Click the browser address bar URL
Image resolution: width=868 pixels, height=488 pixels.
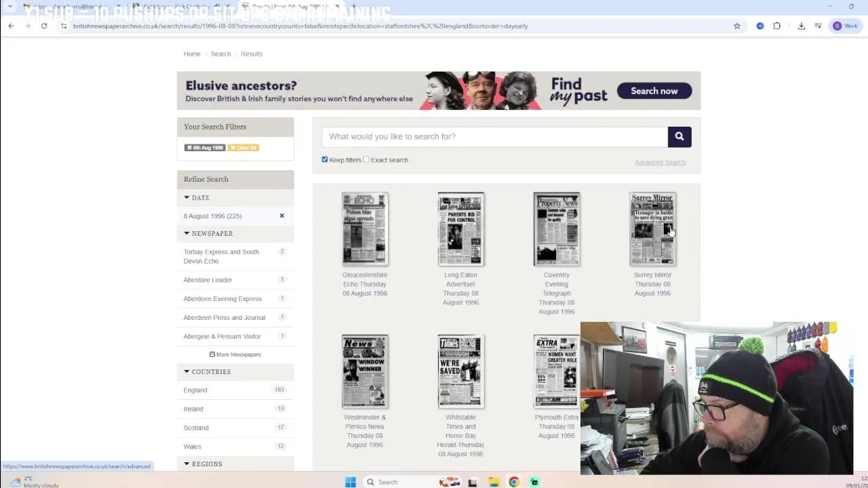[x=300, y=26]
